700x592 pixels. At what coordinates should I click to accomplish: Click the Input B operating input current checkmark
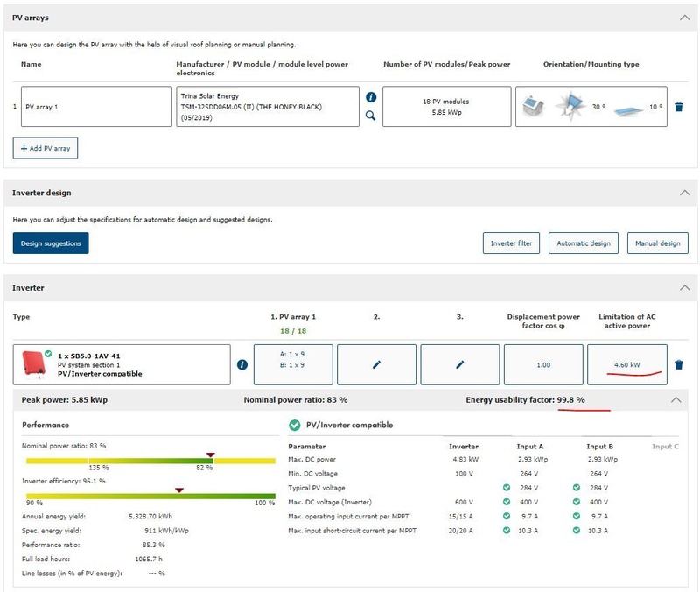pos(577,516)
